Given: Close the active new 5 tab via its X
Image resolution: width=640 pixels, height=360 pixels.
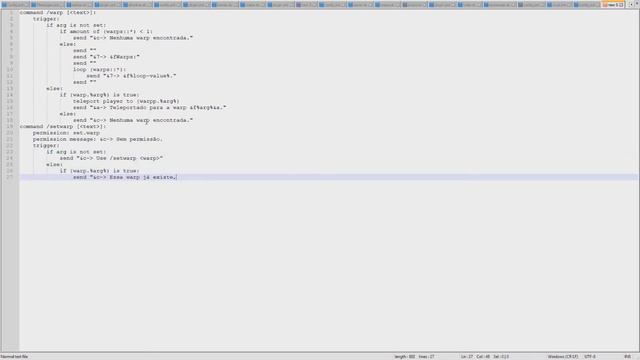Looking at the screenshot, I should click(x=622, y=5).
